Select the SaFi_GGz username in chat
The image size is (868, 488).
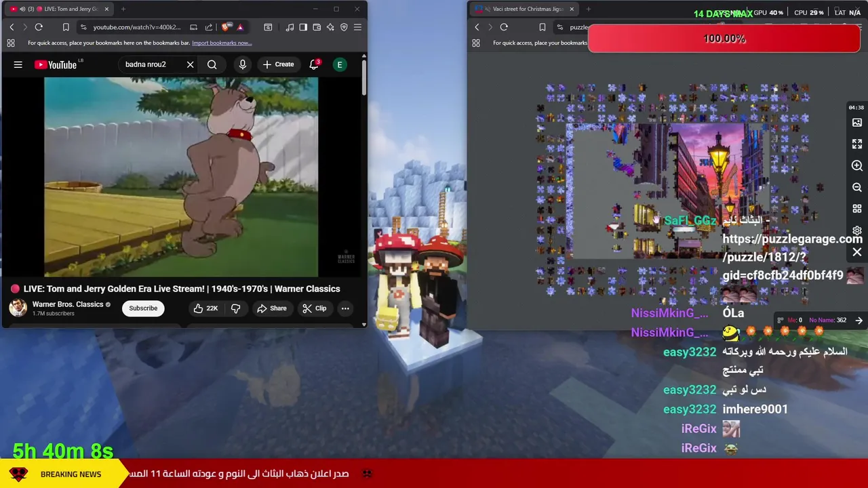pyautogui.click(x=690, y=220)
